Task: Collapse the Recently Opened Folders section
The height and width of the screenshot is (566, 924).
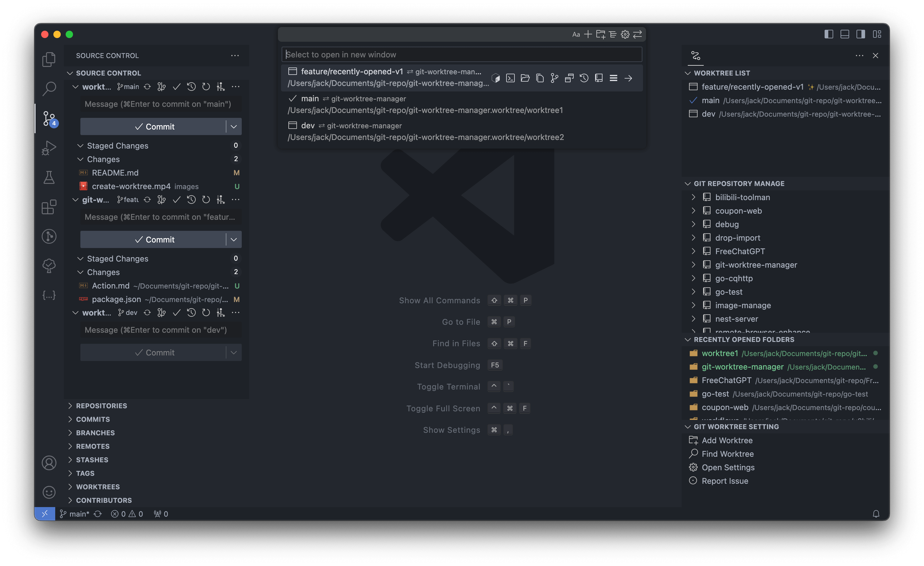Action: [743, 339]
